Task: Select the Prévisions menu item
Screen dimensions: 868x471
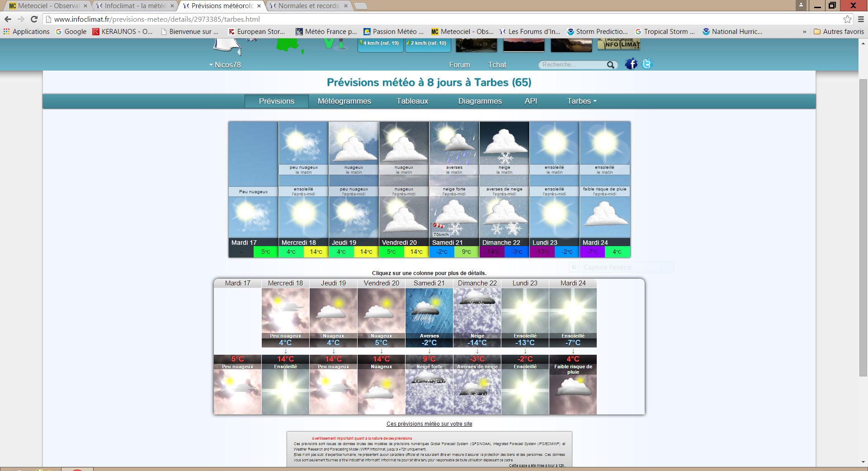Action: (x=277, y=101)
